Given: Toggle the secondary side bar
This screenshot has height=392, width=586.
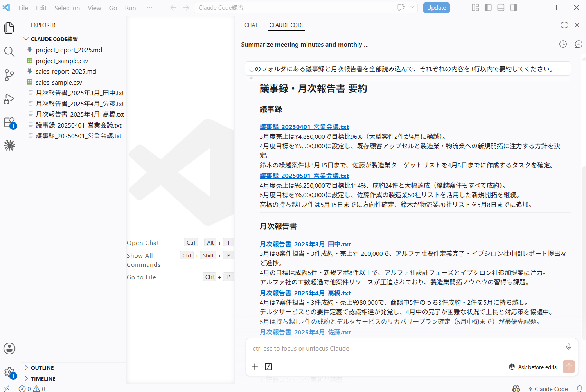Looking at the screenshot, I should pyautogui.click(x=514, y=7).
